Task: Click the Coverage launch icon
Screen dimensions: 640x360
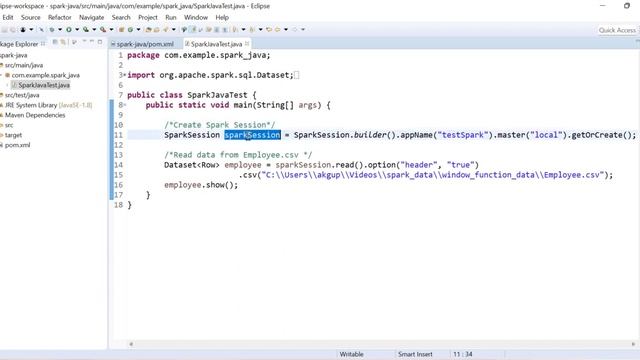Action: 86,30
